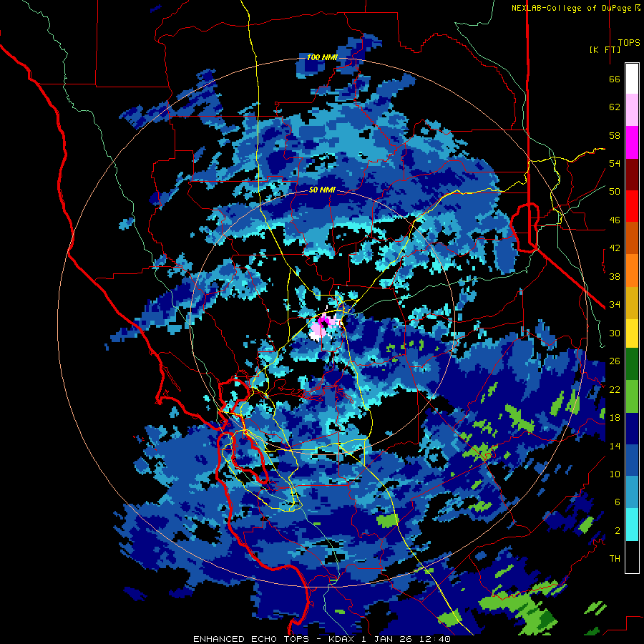Click the "2" legend value
Screen dimensions: 644x644
coord(618,531)
